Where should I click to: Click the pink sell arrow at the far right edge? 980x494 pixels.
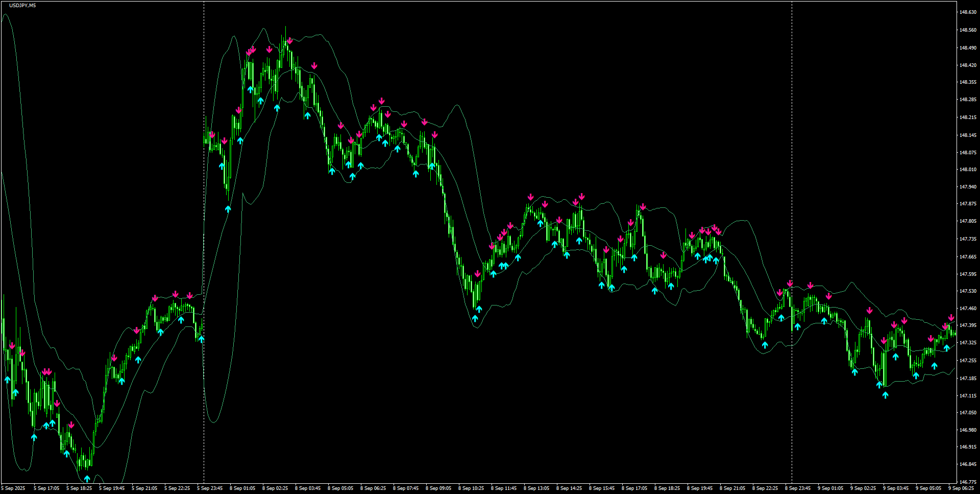pos(951,318)
